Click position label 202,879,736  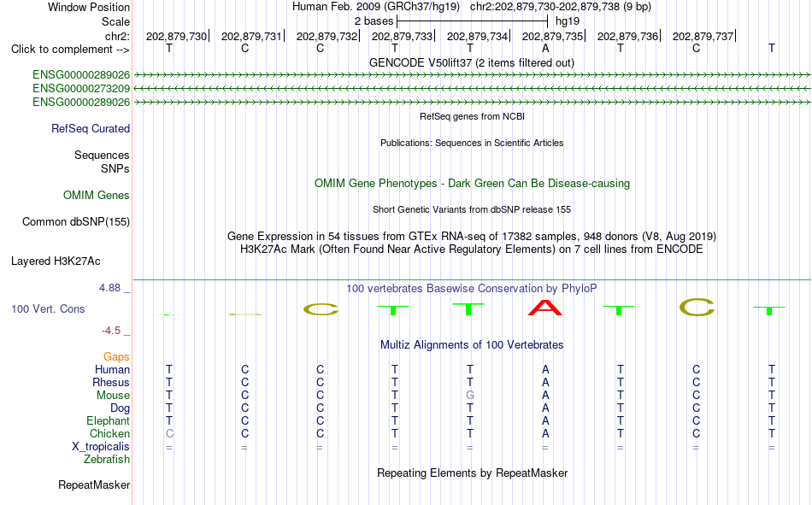click(x=627, y=36)
